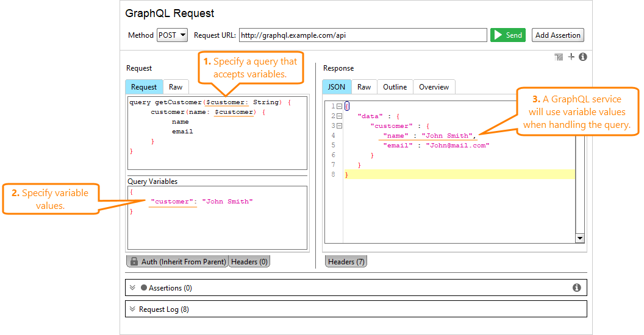Open the Method POST dropdown
This screenshot has width=644, height=335.
(x=172, y=35)
